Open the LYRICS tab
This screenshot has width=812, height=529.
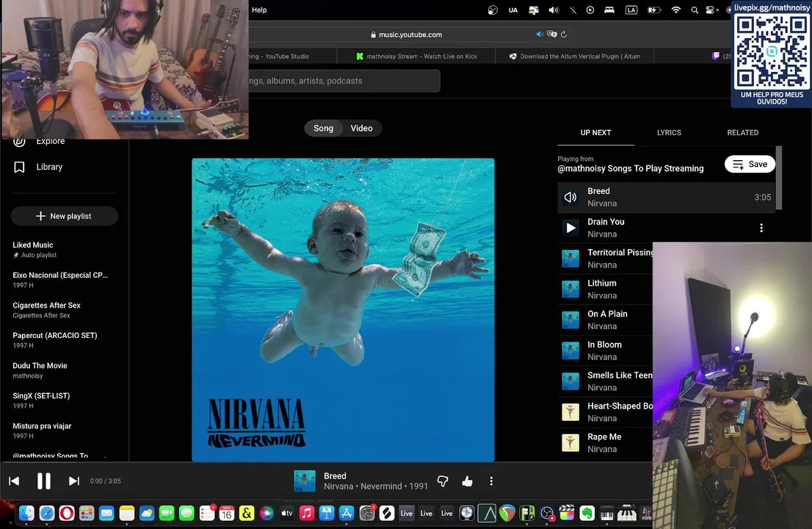click(669, 133)
